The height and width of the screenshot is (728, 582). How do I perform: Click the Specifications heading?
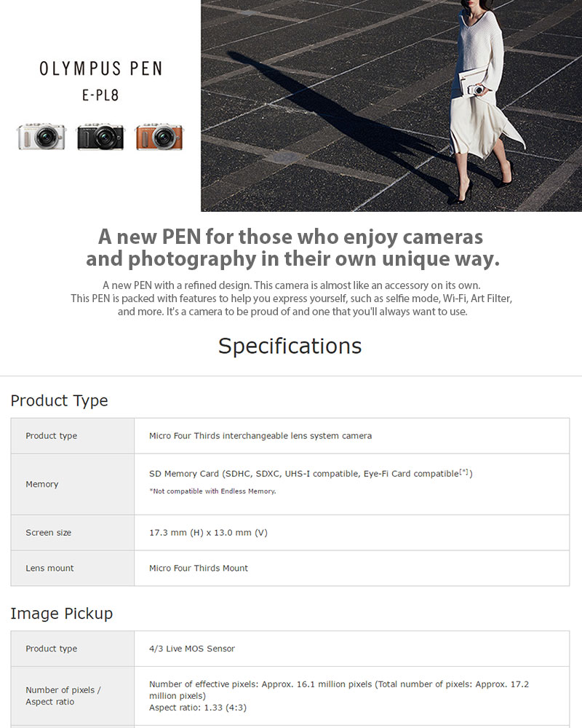coord(290,346)
